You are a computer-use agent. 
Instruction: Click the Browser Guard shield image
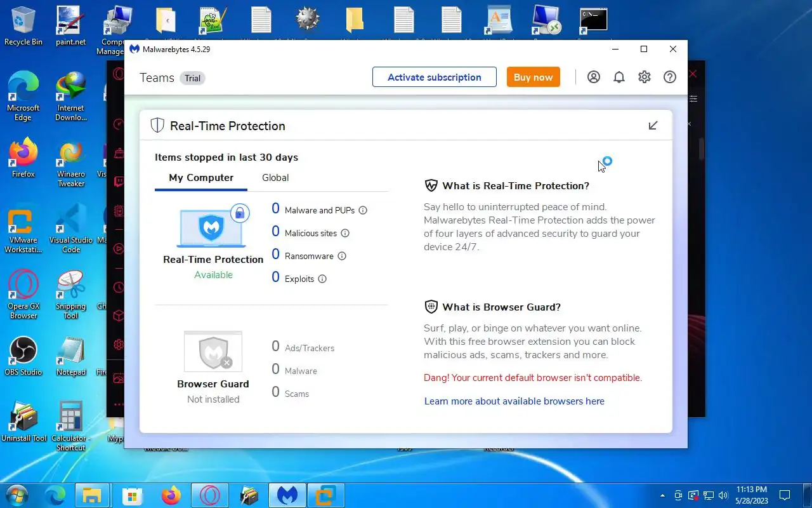(x=213, y=351)
